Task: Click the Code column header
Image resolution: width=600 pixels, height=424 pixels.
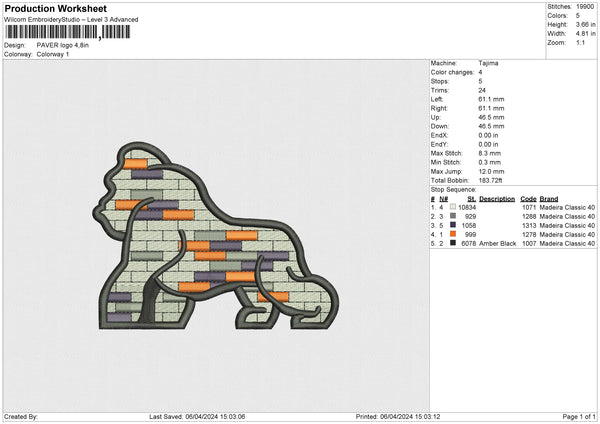Action: pos(528,199)
